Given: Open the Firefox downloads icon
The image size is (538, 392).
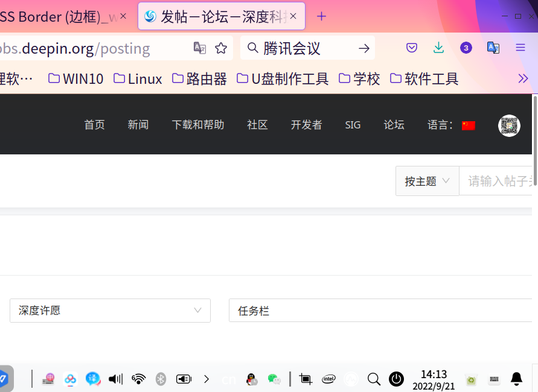Looking at the screenshot, I should [438, 48].
